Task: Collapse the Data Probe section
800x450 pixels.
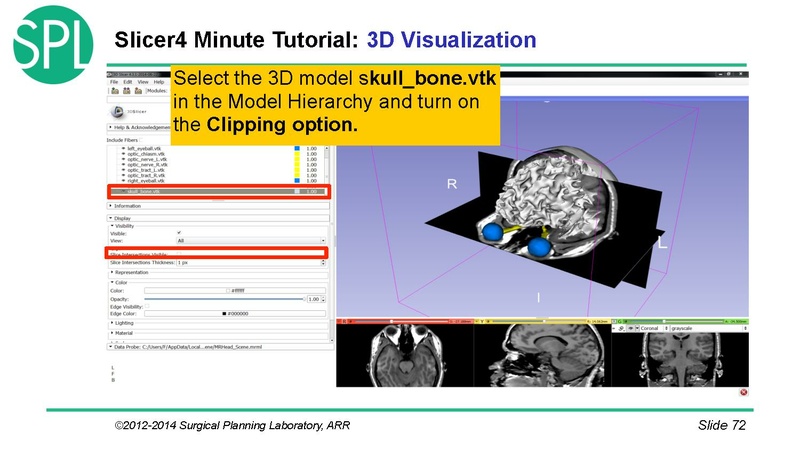Action: pos(219,347)
